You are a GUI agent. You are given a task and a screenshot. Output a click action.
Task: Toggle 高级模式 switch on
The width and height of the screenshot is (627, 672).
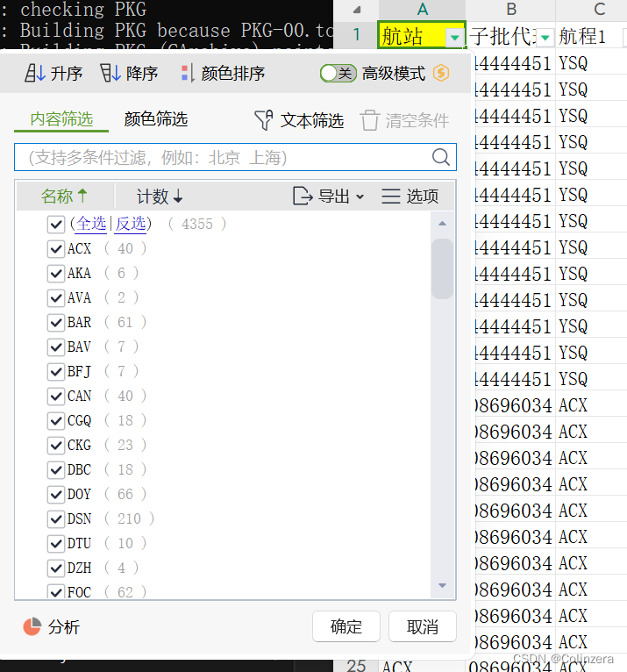coord(338,74)
